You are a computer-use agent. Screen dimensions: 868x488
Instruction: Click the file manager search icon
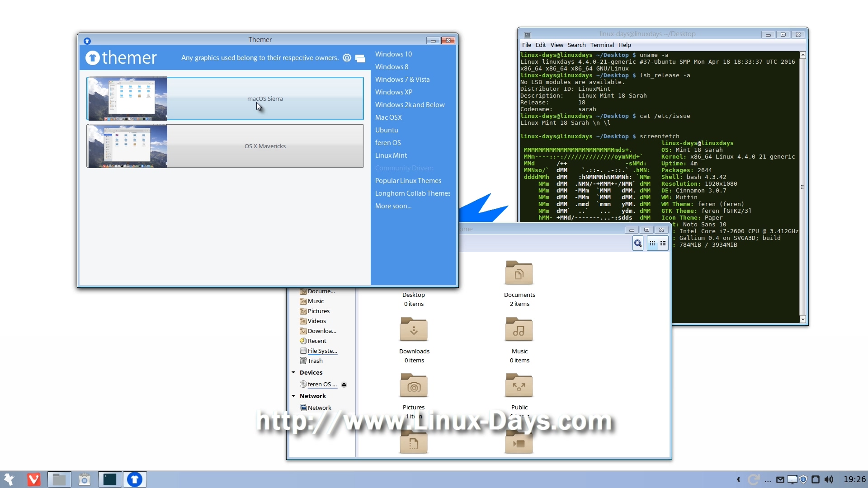(x=638, y=244)
